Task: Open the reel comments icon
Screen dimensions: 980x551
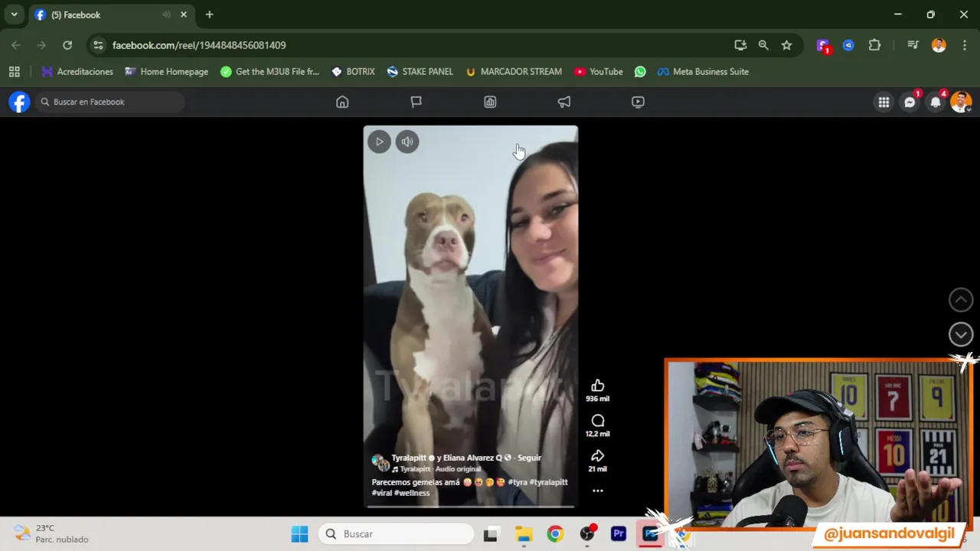Action: (x=598, y=421)
